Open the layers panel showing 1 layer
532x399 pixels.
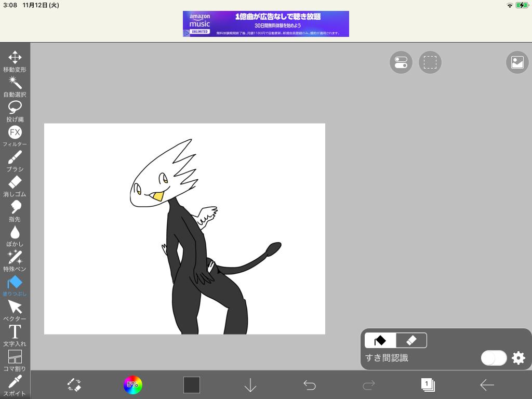pyautogui.click(x=428, y=385)
